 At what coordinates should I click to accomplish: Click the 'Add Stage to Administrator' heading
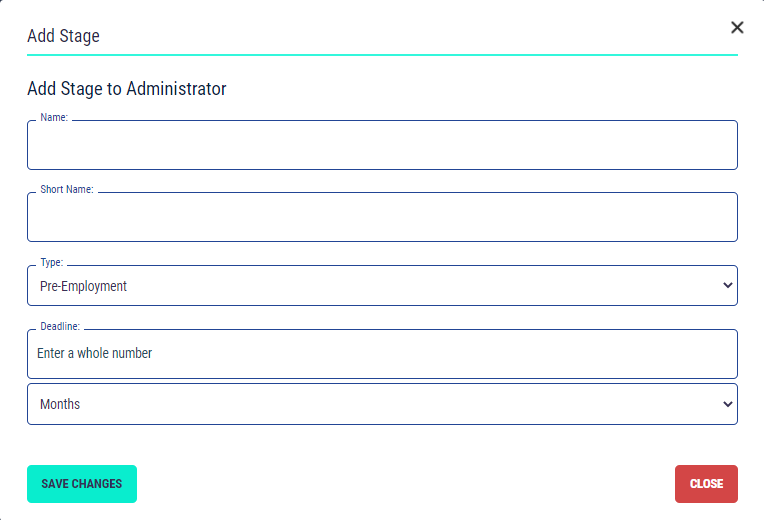[127, 89]
